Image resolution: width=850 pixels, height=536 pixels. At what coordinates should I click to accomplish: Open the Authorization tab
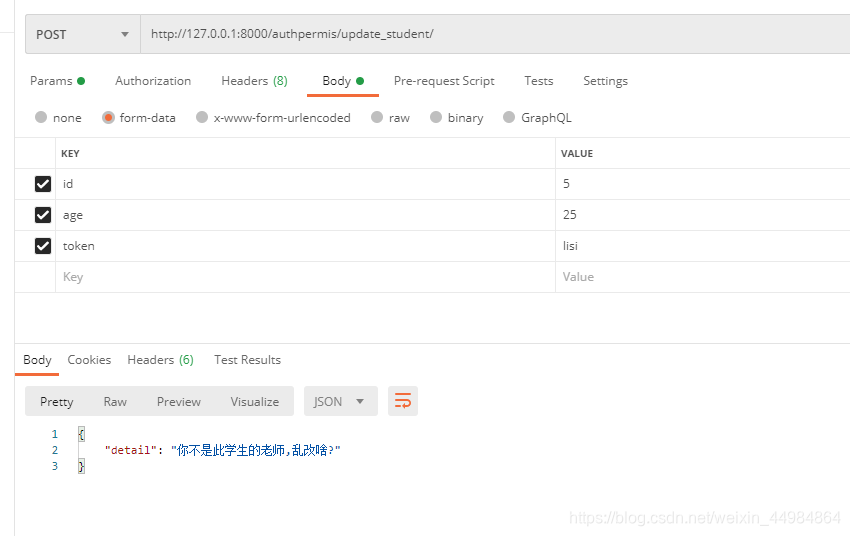coord(153,81)
